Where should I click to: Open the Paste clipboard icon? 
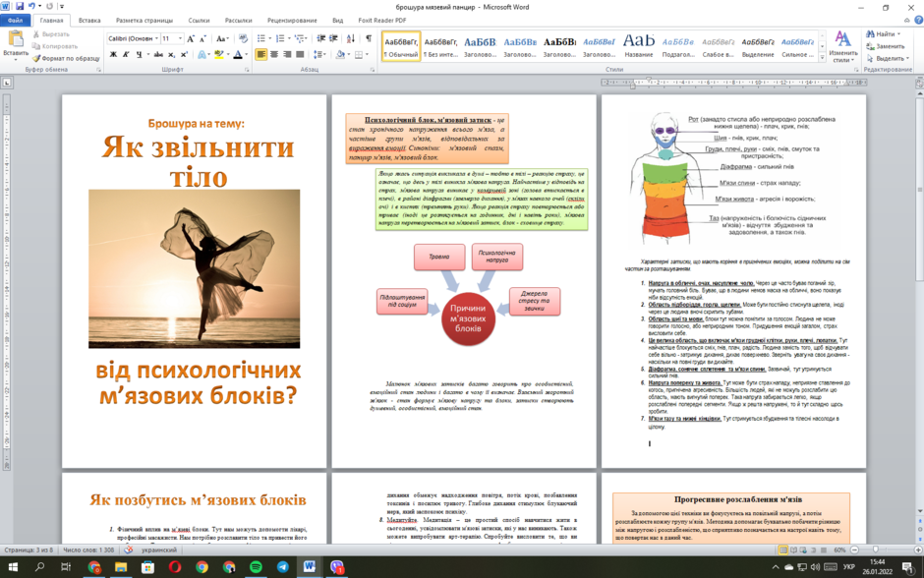click(x=16, y=39)
